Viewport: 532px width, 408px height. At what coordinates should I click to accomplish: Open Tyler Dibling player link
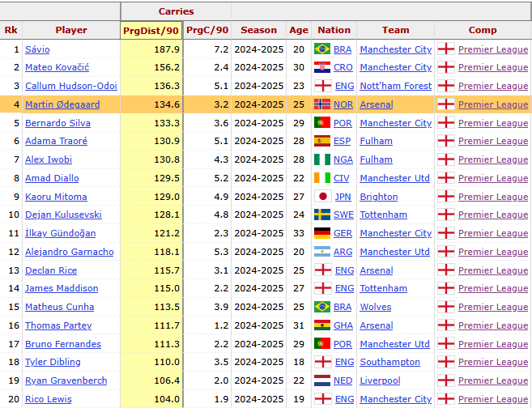point(53,362)
